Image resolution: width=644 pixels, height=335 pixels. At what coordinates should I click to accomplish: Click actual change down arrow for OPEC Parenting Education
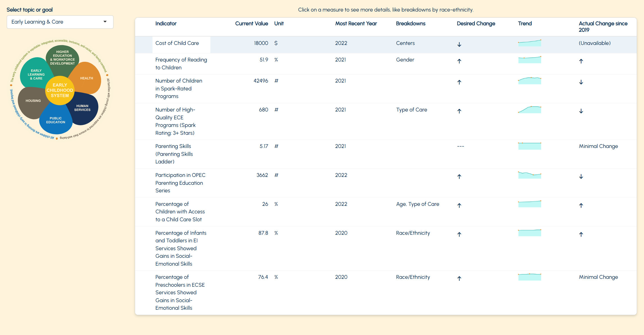point(581,176)
